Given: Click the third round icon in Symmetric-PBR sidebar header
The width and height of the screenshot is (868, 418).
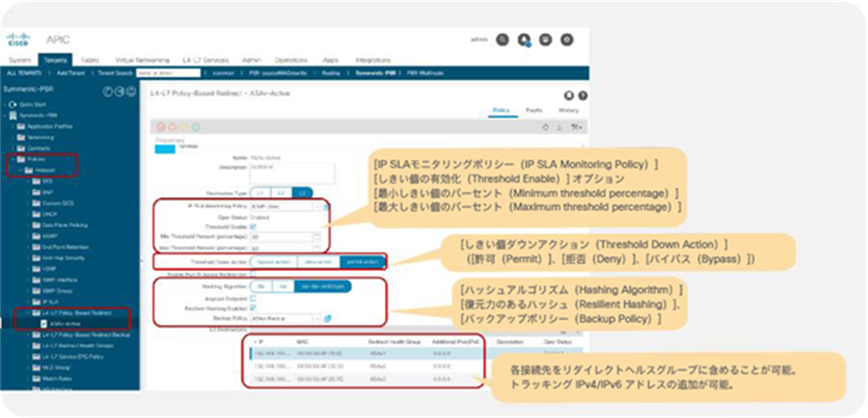Looking at the screenshot, I should [x=131, y=92].
